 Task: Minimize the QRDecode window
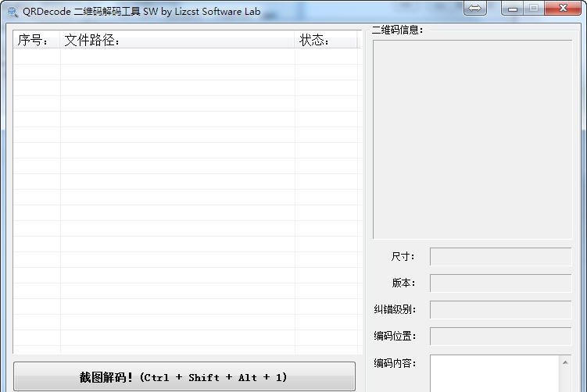(x=513, y=8)
